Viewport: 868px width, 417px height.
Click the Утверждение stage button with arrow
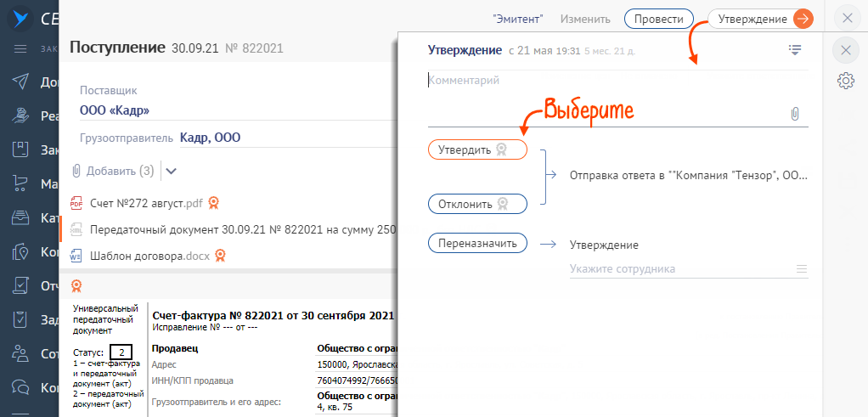760,19
